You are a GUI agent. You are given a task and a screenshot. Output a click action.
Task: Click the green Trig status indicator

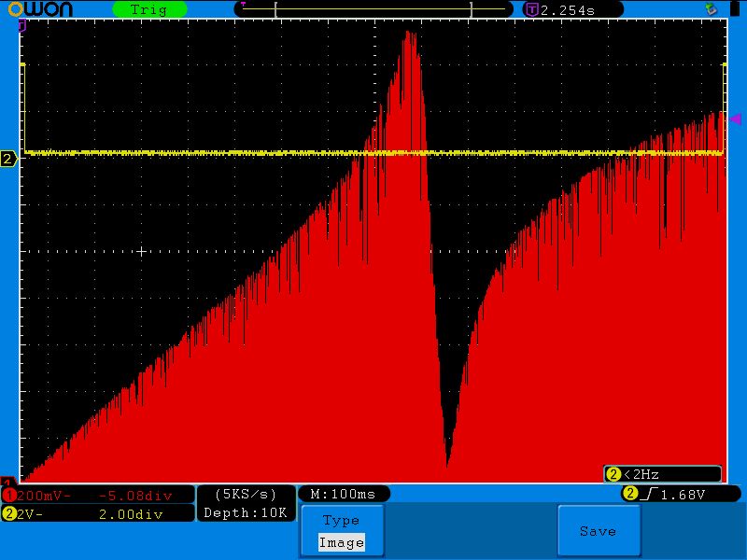tap(149, 9)
